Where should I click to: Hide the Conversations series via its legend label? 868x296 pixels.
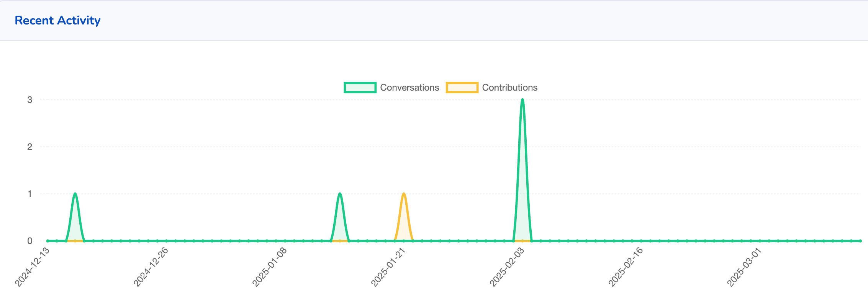(409, 88)
